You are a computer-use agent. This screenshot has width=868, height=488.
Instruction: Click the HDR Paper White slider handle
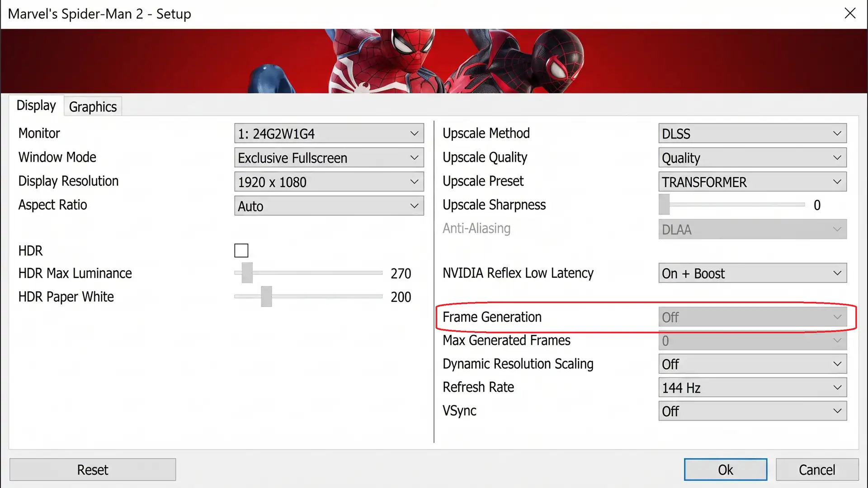pyautogui.click(x=266, y=296)
